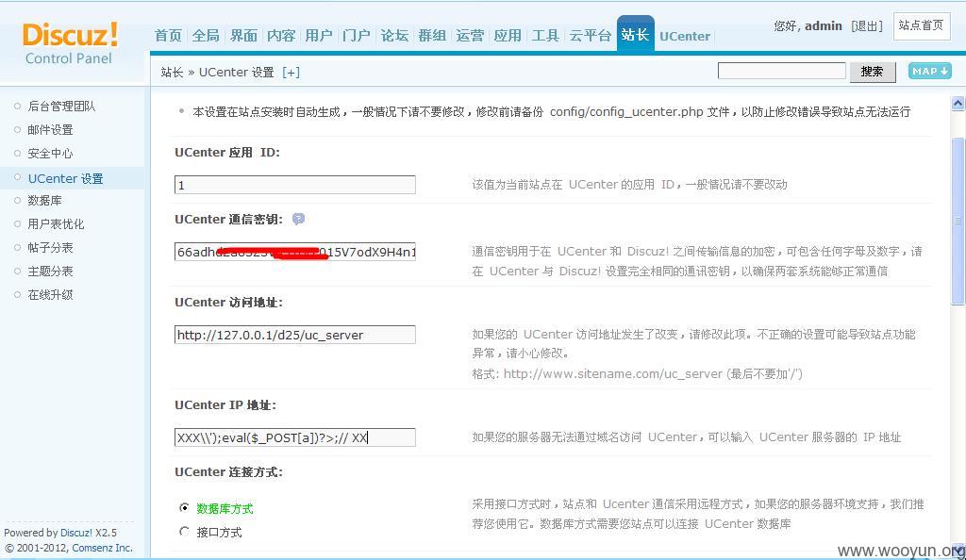The height and width of the screenshot is (560, 966).
Task: Open the 界面 top menu
Action: coord(243,36)
